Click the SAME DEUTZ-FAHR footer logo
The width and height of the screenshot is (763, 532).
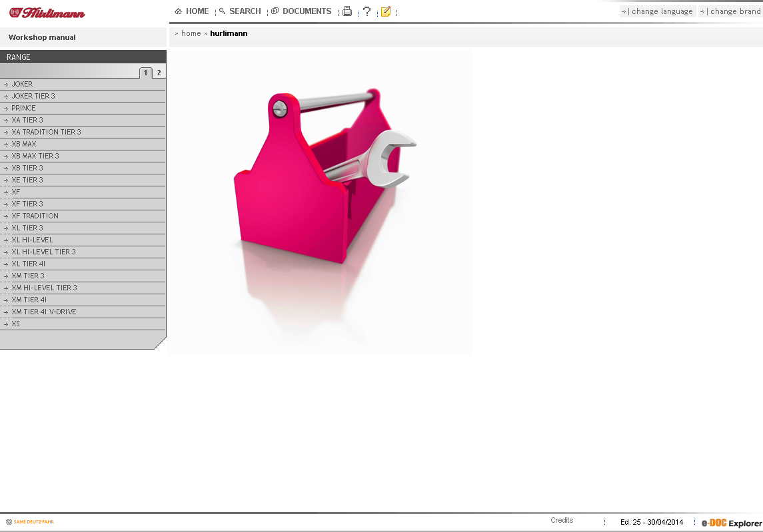click(x=30, y=522)
